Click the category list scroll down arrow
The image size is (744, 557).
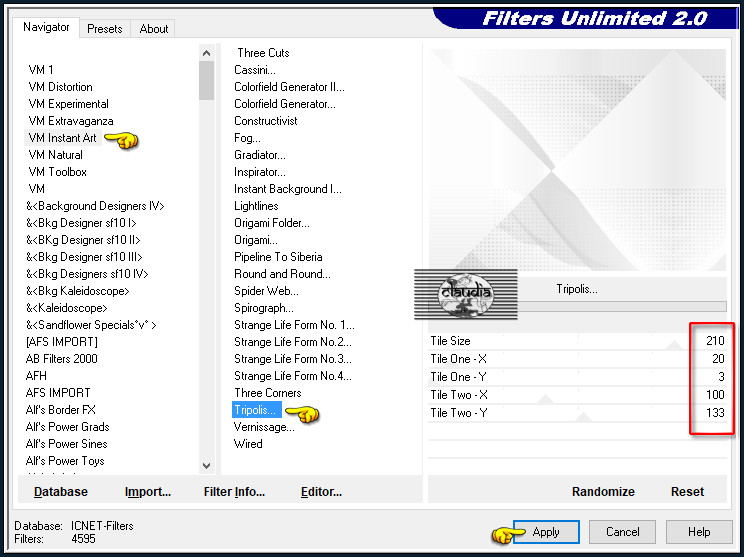pyautogui.click(x=206, y=465)
